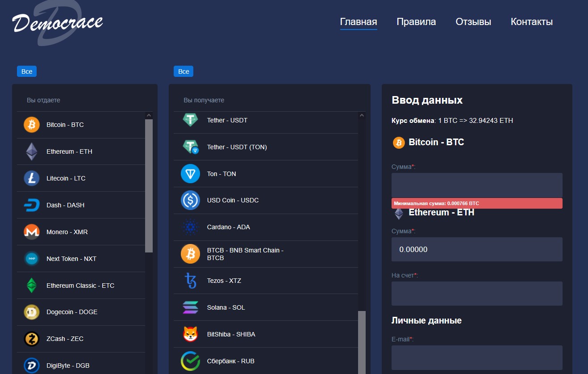Choose Dash - DASH in the give list

[x=81, y=205]
